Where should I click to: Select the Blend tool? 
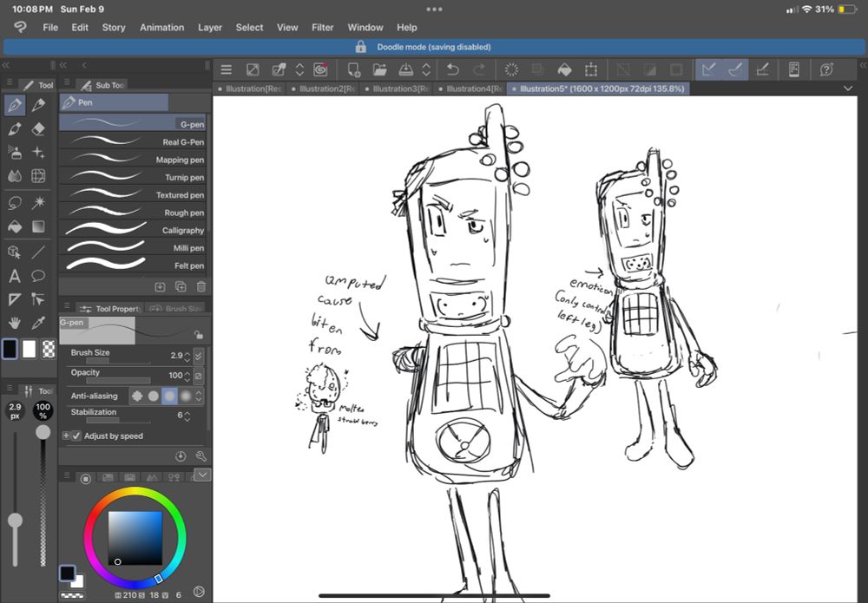click(x=15, y=176)
